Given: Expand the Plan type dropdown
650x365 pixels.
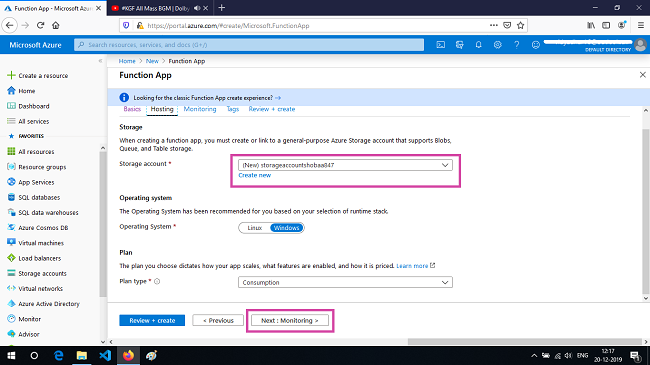Looking at the screenshot, I should (x=345, y=282).
